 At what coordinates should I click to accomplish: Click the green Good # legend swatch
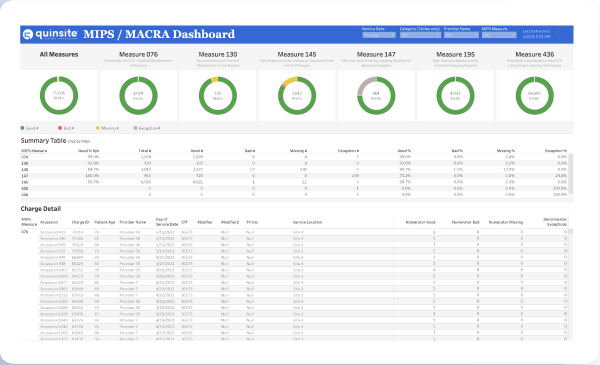point(22,128)
